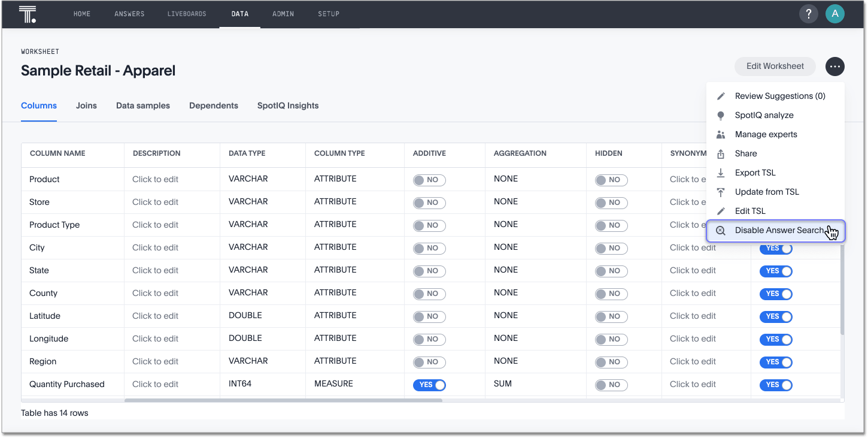Click the Share icon in menu
This screenshot has height=438, width=868.
coord(721,154)
